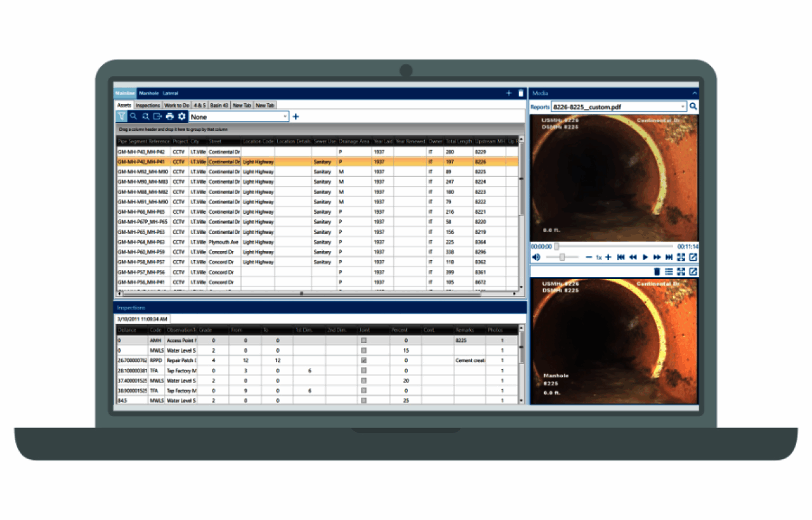
Task: Select the filter tool icon on the toolbar
Action: 121,116
